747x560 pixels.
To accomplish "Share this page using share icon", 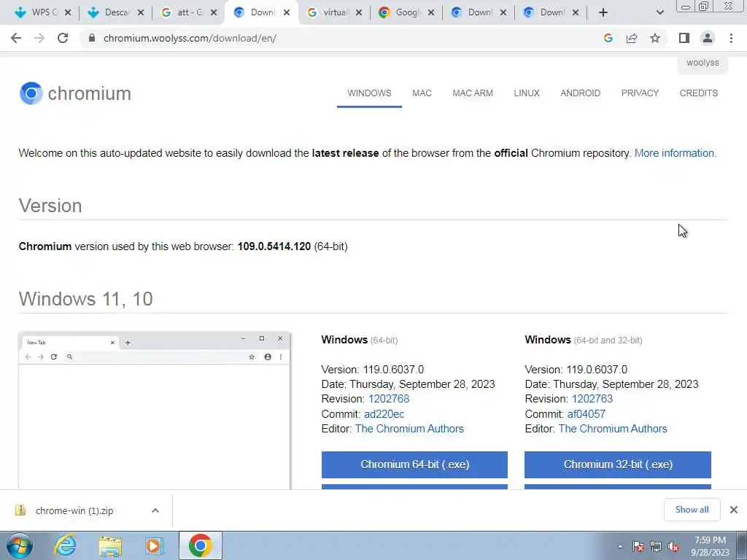I will pyautogui.click(x=632, y=38).
